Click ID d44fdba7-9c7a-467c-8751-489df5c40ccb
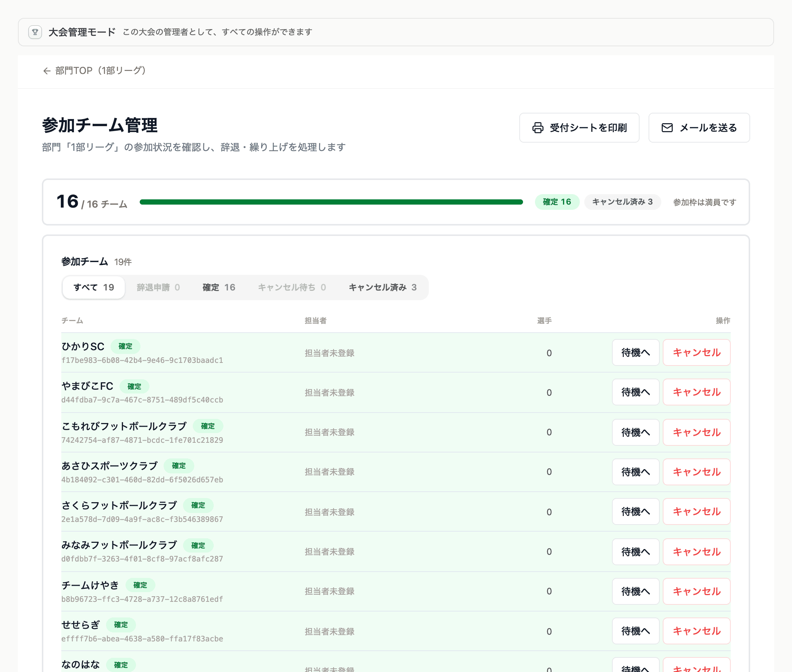792x672 pixels. pyautogui.click(x=142, y=400)
